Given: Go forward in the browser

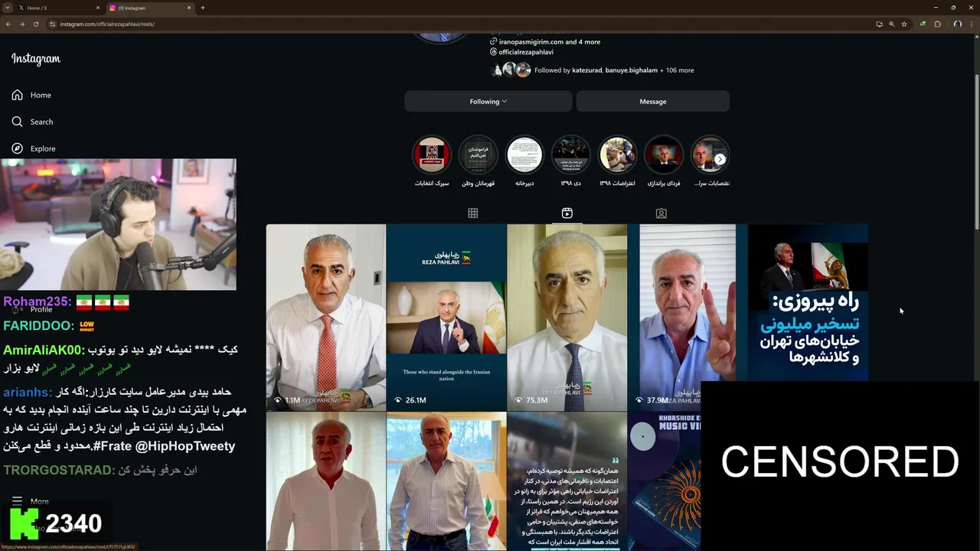Looking at the screenshot, I should click(x=21, y=24).
